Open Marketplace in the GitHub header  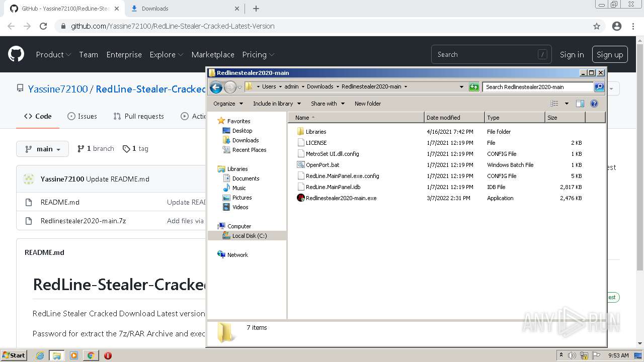tap(213, 55)
